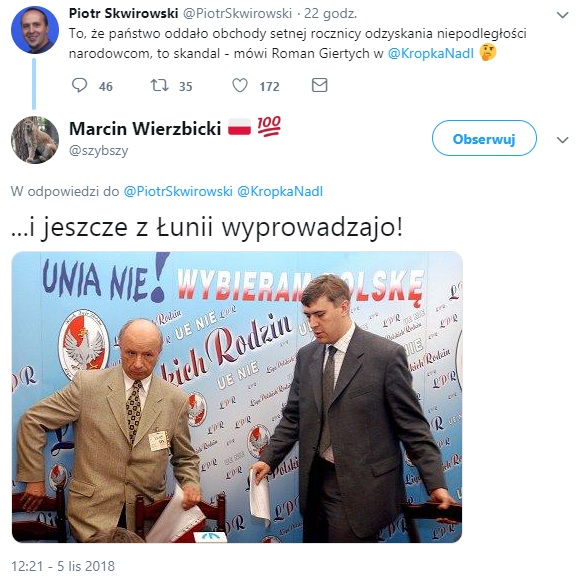Open the @szybszy handle
Screen dimensions: 587x588
pos(99,151)
